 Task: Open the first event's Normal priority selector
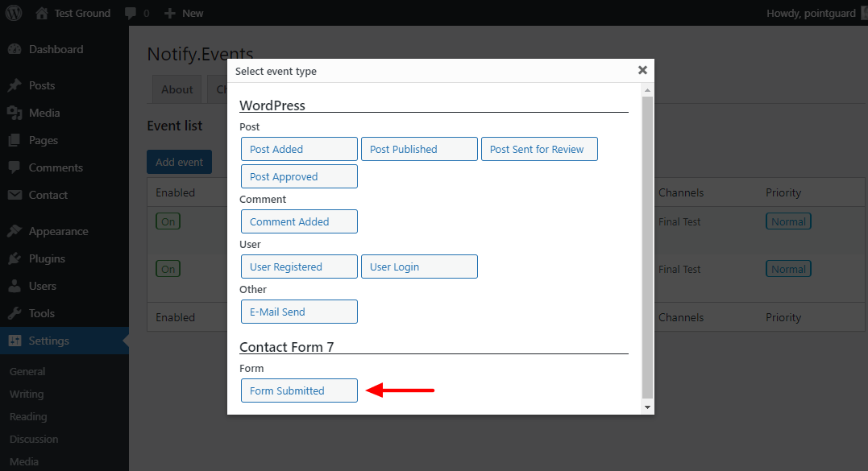[788, 221]
